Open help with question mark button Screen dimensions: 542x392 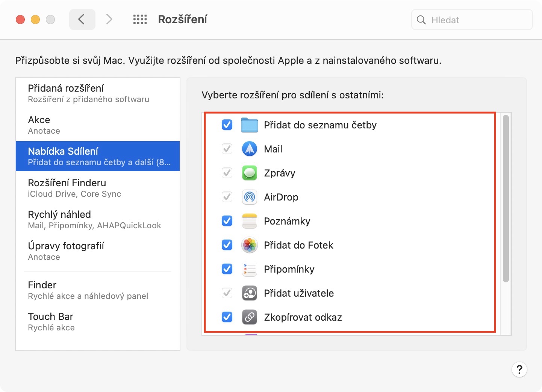pos(519,369)
